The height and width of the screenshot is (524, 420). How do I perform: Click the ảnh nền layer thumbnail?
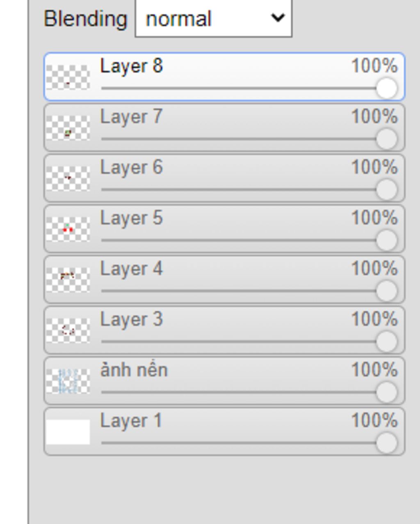pyautogui.click(x=68, y=381)
